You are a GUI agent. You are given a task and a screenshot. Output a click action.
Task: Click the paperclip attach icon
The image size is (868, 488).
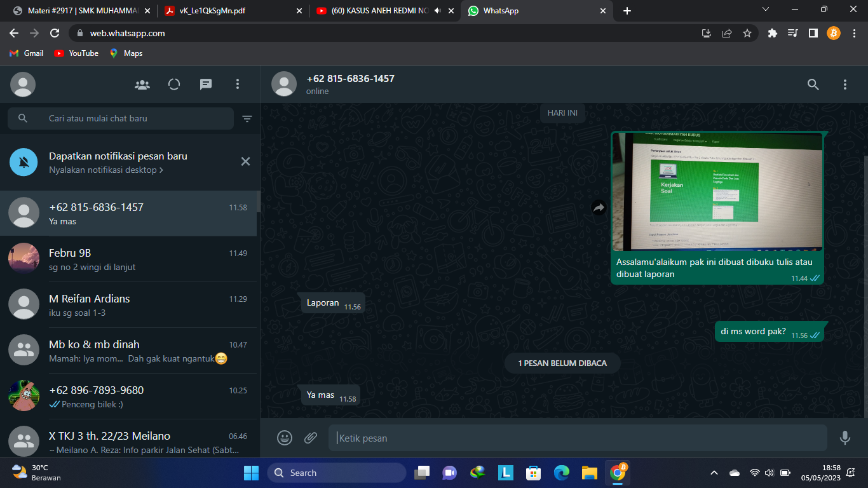click(x=310, y=438)
